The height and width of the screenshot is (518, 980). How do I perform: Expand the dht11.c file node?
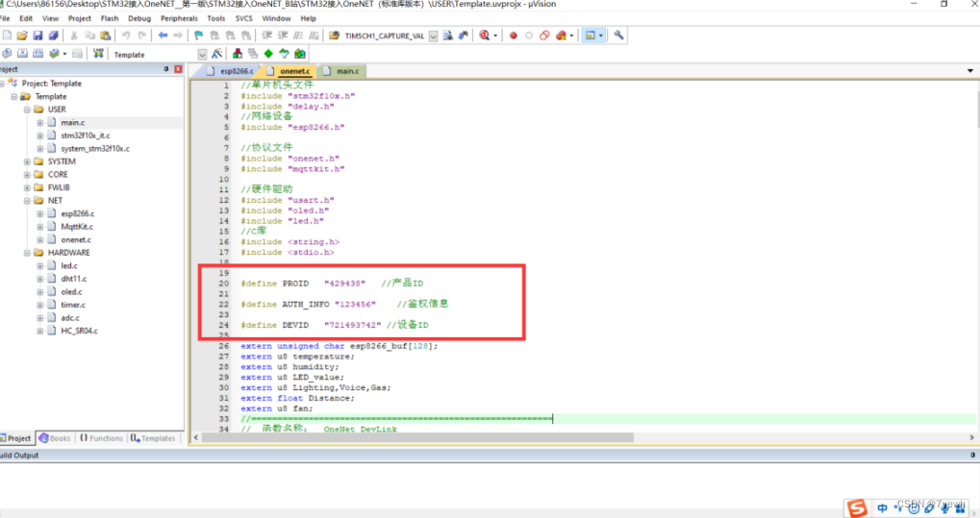(40, 279)
